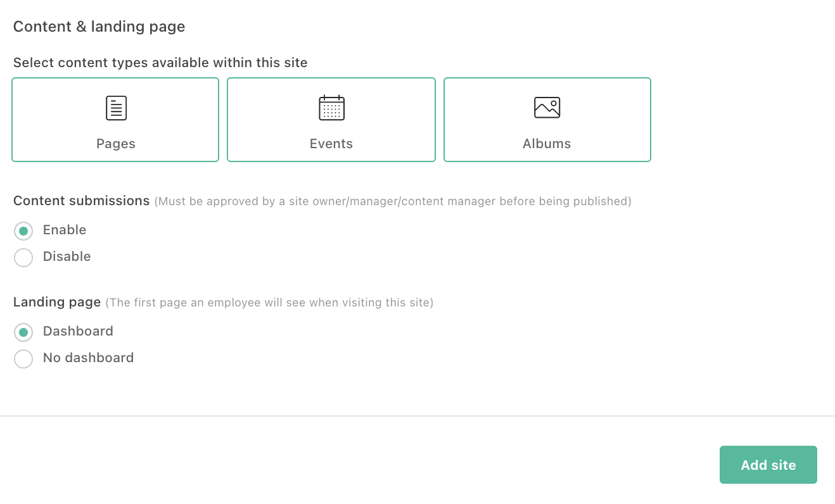Select the Enable radio circle for content submissions
The image size is (835, 504).
coord(23,231)
